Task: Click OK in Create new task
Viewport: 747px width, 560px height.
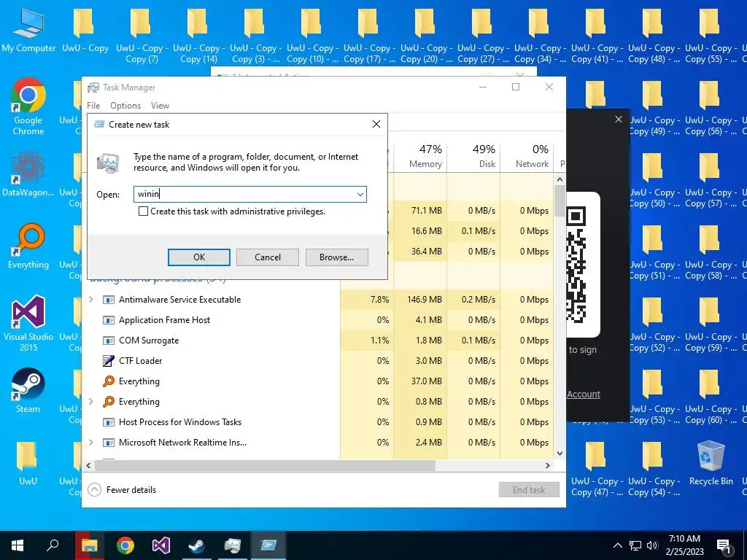Action: coord(199,257)
